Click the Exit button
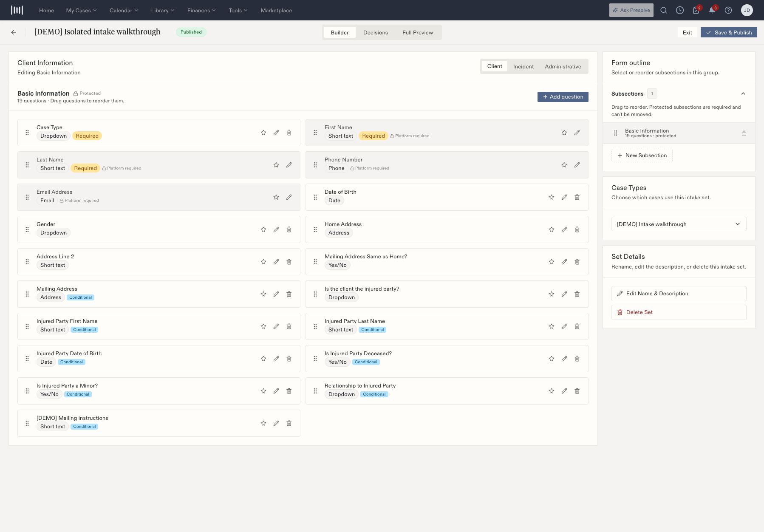 click(688, 32)
